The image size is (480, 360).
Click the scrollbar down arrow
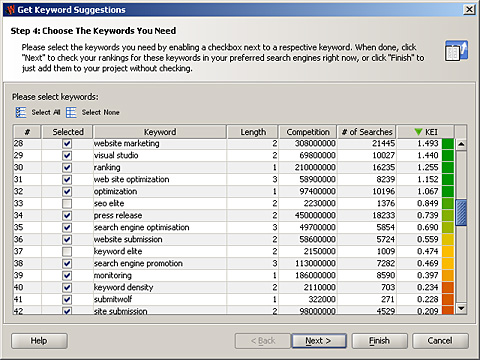[461, 308]
